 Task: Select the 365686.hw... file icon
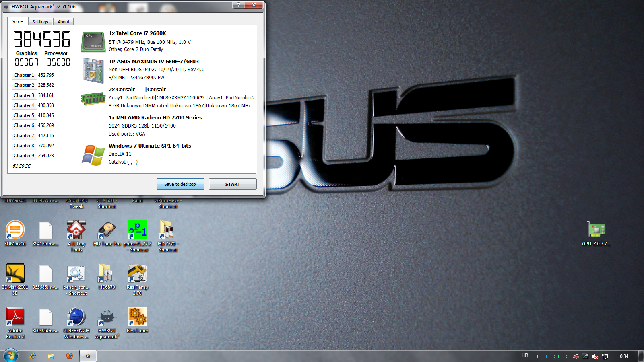(45, 277)
